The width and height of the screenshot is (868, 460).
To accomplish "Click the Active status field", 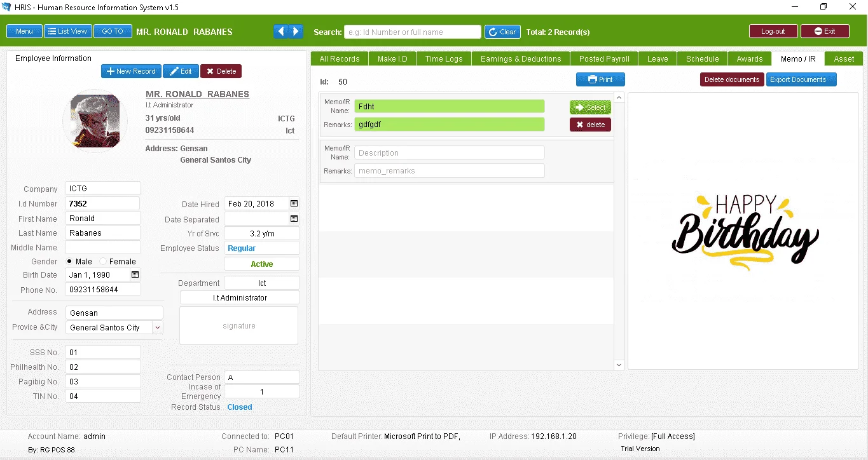I will click(x=261, y=264).
